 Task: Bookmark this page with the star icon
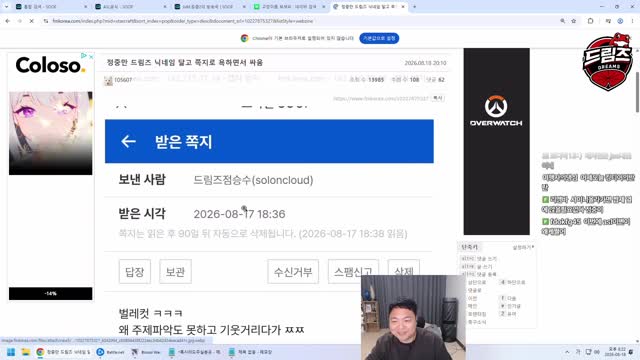[x=573, y=21]
